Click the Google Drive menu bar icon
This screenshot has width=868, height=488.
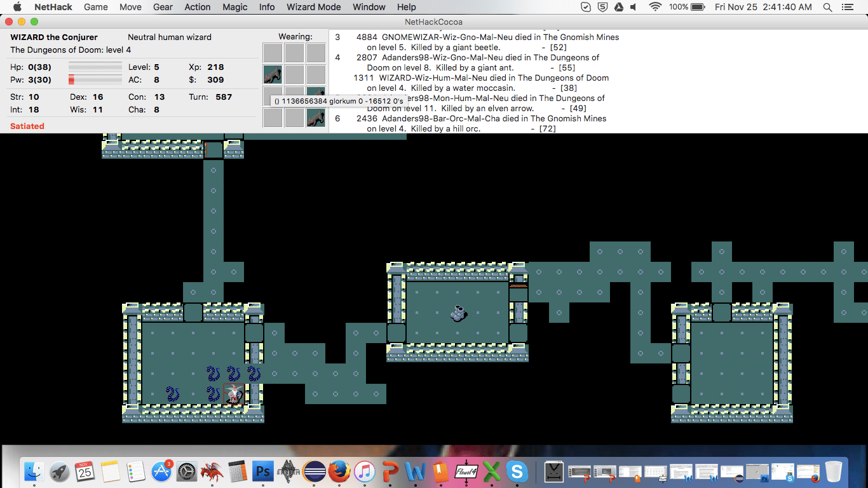(x=618, y=7)
